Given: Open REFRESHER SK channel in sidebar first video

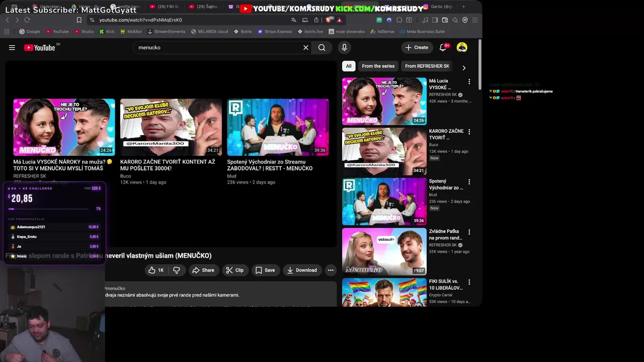Looking at the screenshot, I should 443,95.
